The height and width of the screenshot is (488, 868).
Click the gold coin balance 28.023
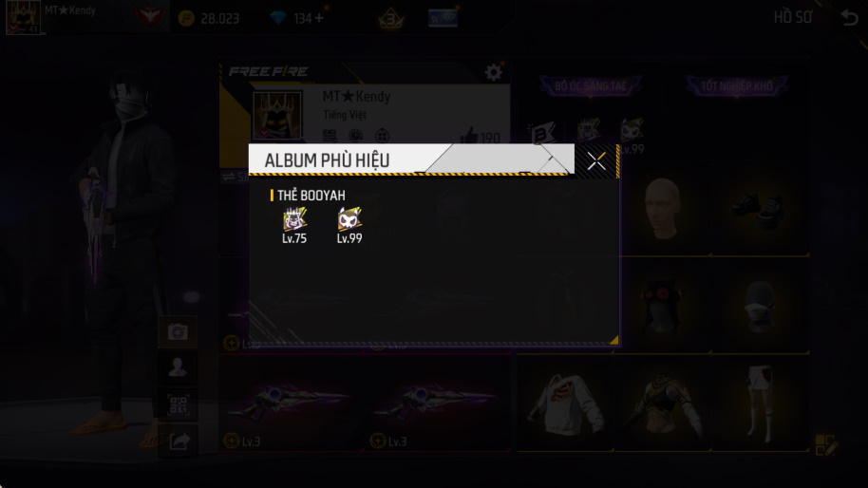209,19
